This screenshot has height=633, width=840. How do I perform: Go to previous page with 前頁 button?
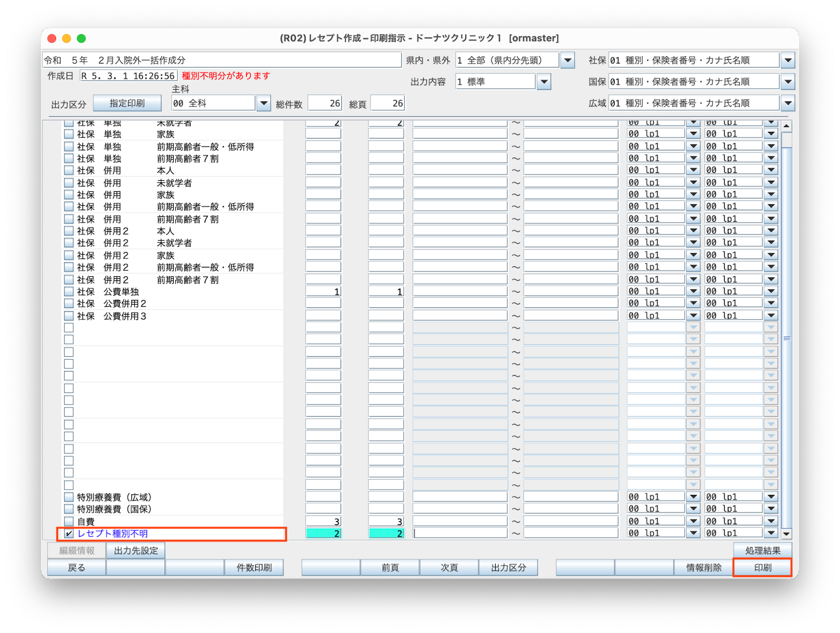point(390,567)
